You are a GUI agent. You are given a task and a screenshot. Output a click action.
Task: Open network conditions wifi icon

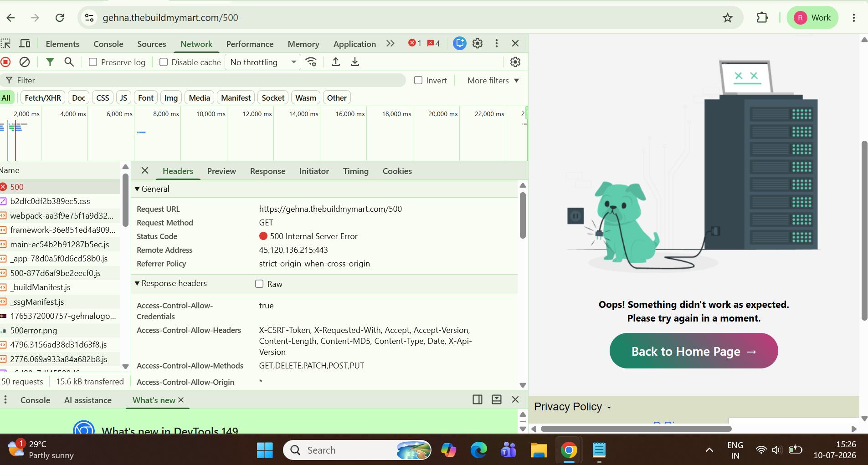(x=311, y=62)
